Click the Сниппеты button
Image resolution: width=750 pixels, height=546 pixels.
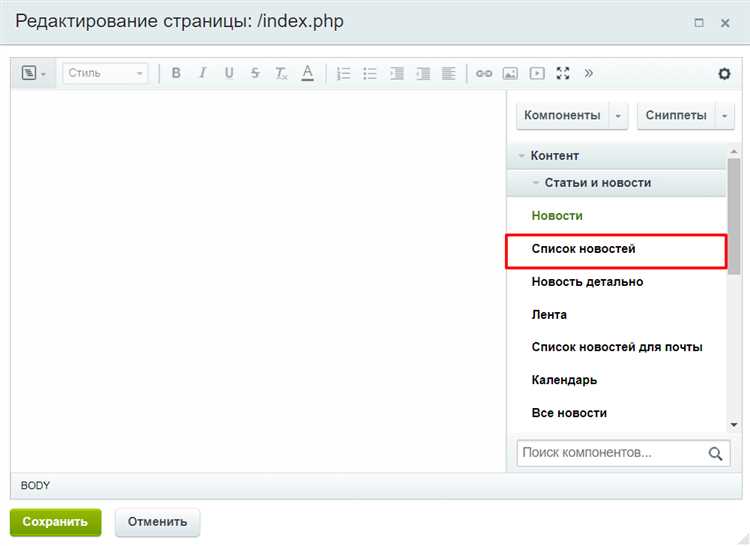point(676,115)
